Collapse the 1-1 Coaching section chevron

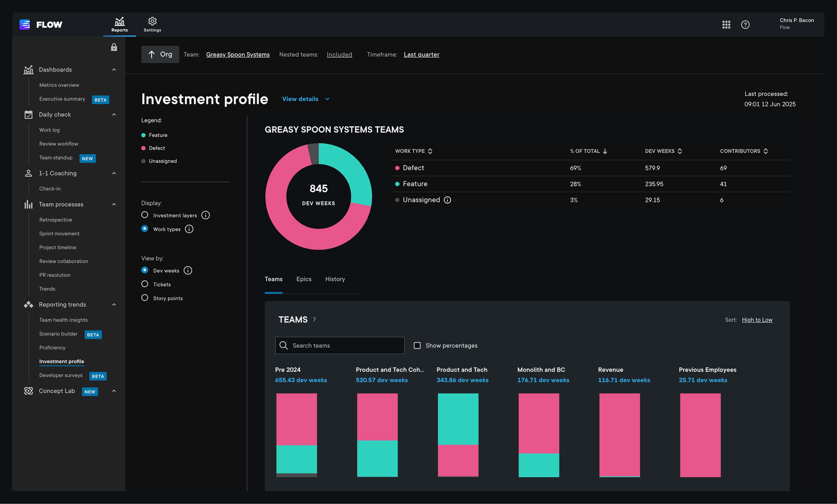click(114, 173)
